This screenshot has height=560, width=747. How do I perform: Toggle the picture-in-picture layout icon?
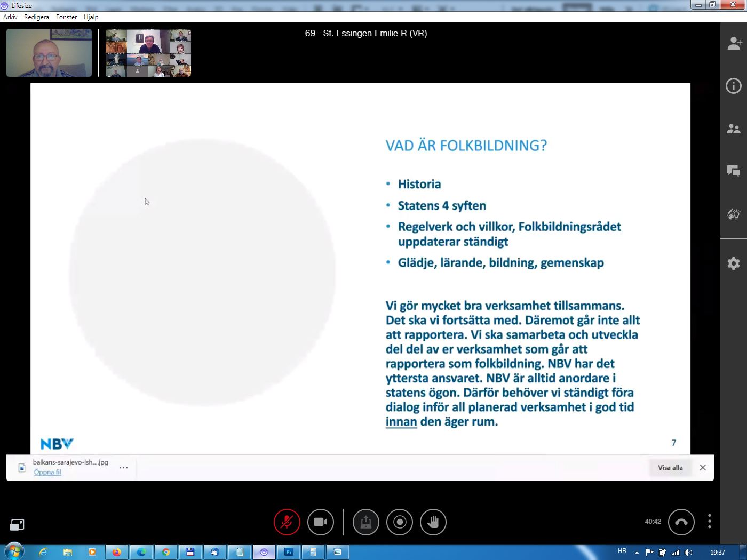(x=17, y=525)
